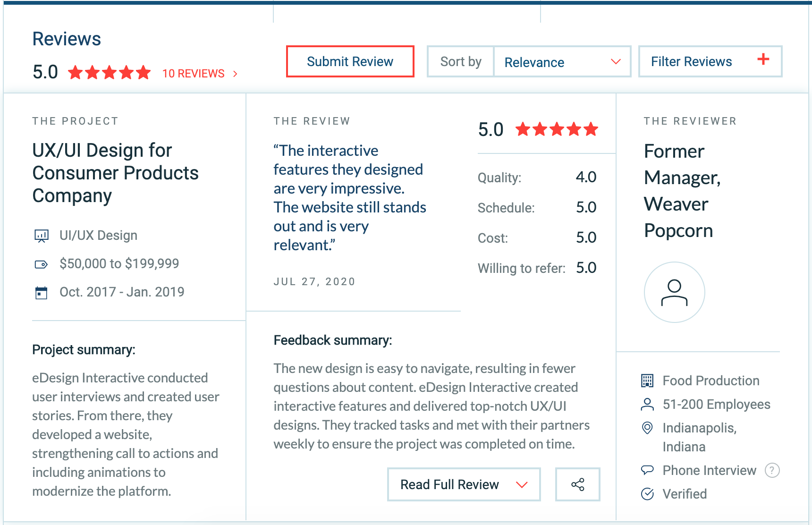
Task: Click the overall five-star rating in header
Action: click(x=109, y=73)
